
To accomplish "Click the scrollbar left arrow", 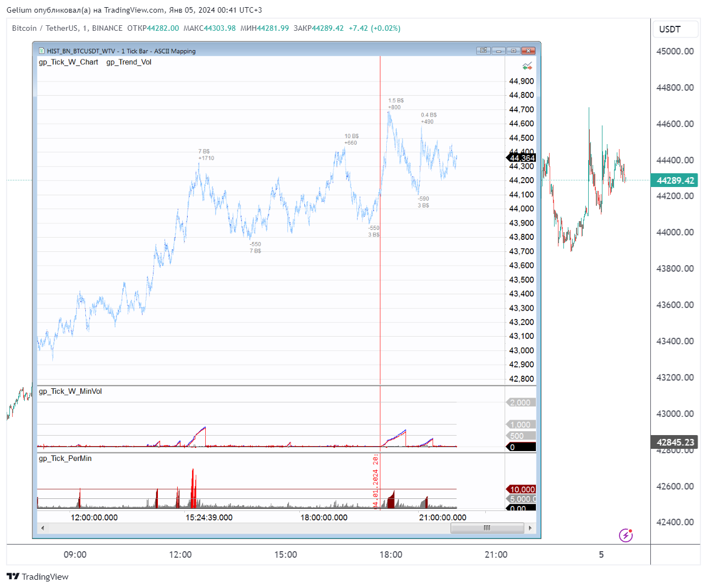I will [42, 528].
